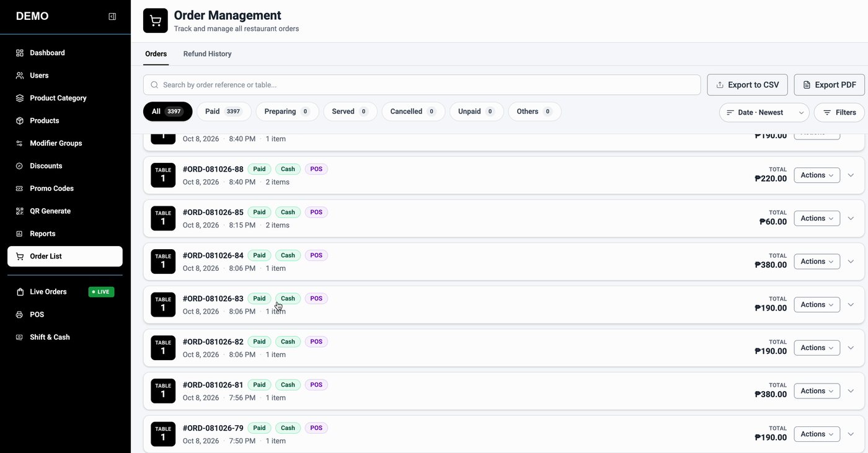Viewport: 868px width, 453px height.
Task: Filter orders by Paid status
Action: [224, 112]
